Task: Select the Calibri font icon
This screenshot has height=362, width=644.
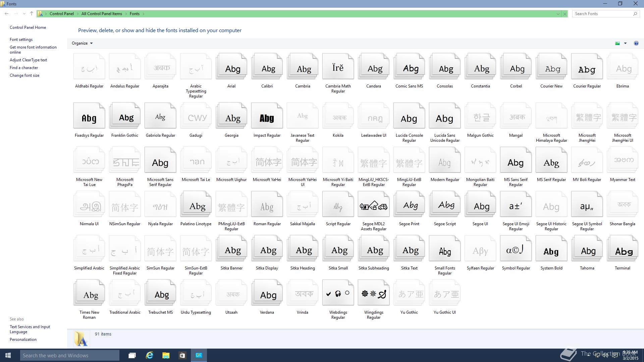Action: point(267,66)
